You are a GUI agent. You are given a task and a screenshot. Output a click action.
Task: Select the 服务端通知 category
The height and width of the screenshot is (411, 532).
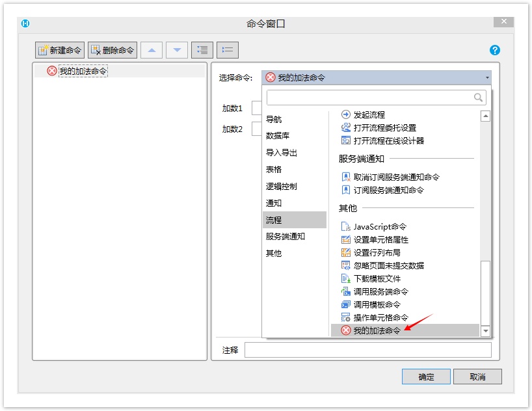point(286,236)
